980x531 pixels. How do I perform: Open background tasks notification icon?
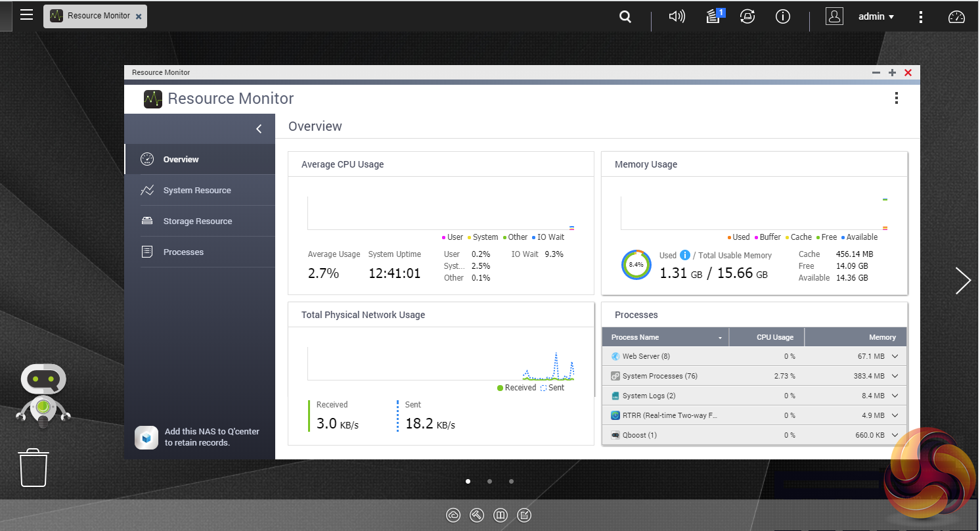(714, 16)
